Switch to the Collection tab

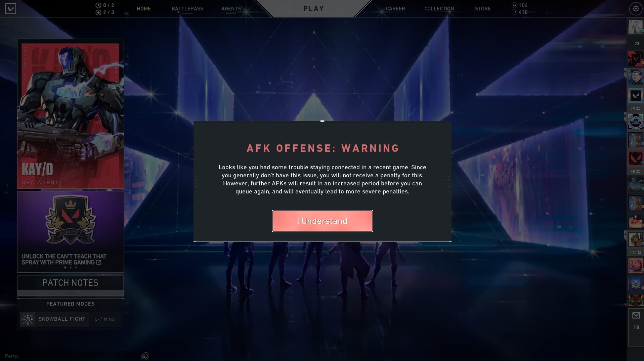pyautogui.click(x=439, y=9)
